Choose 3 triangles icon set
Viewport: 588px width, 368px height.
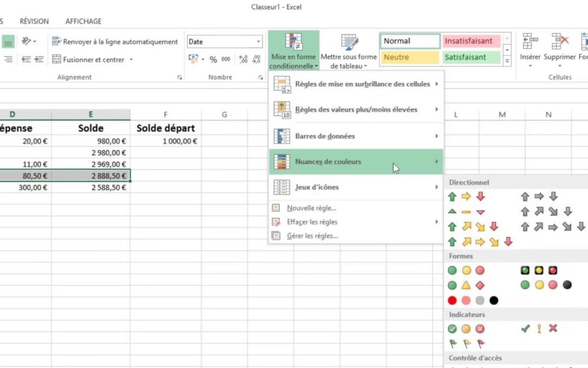[x=467, y=212]
